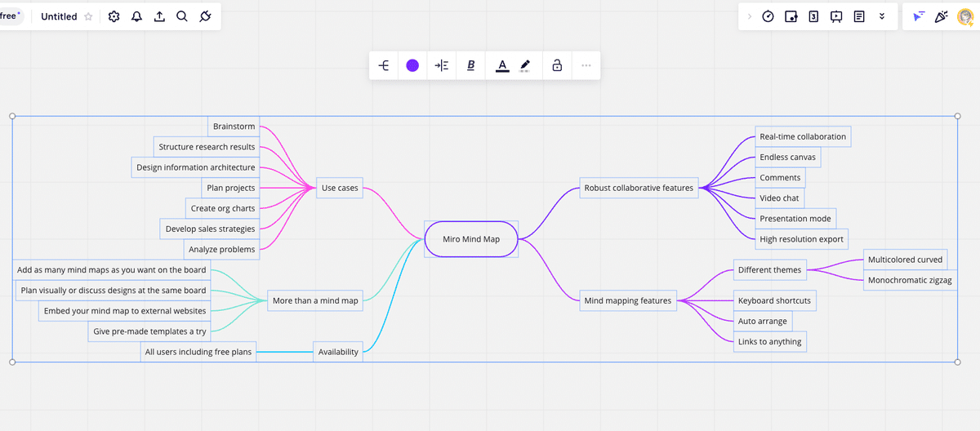Select Mind mapping features node
This screenshot has width=980, height=431.
click(x=628, y=300)
